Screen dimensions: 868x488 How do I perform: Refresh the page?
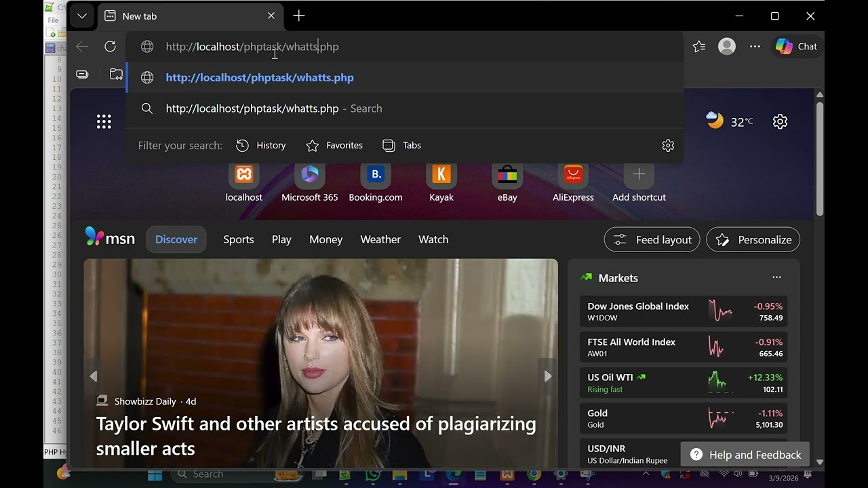pyautogui.click(x=110, y=46)
